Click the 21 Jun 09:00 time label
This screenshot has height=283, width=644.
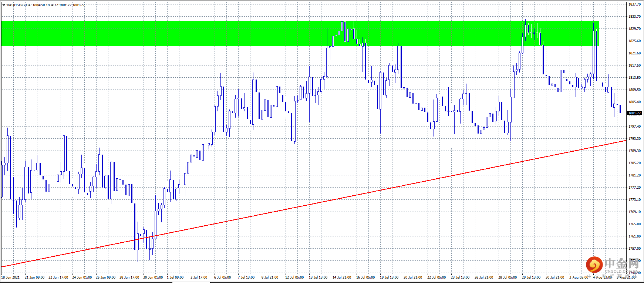tap(34, 277)
